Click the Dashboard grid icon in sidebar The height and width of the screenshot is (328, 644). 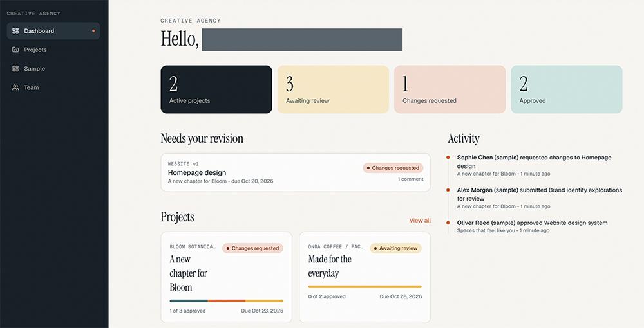(x=15, y=31)
